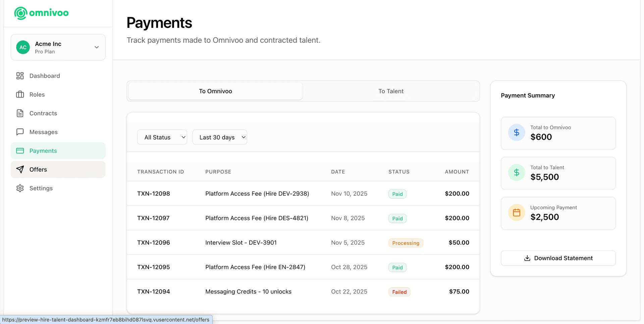Image resolution: width=644 pixels, height=324 pixels.
Task: Click the Roles briefcase icon
Action: (20, 95)
